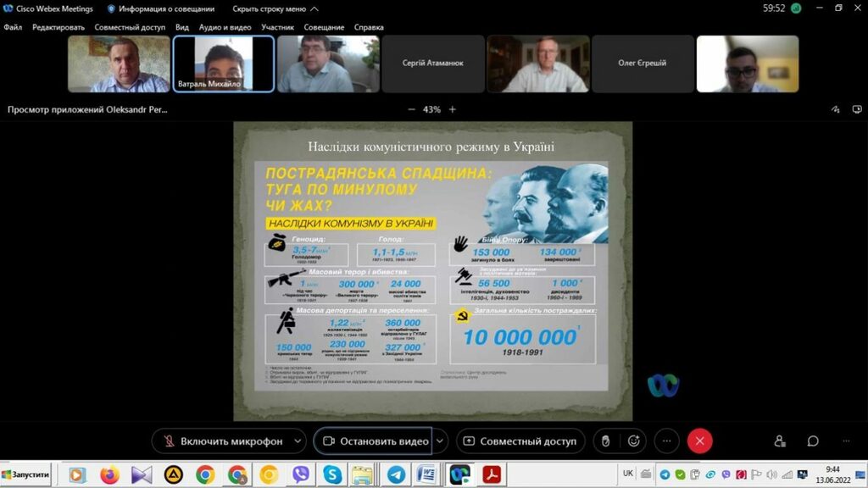Expand microphone options arrow

(x=298, y=441)
